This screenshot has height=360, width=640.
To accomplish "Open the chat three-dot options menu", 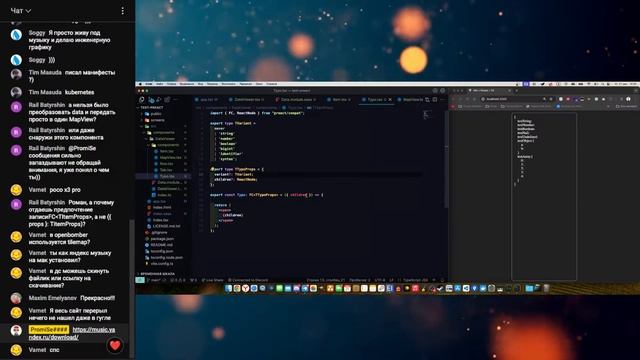I will 122,11.
